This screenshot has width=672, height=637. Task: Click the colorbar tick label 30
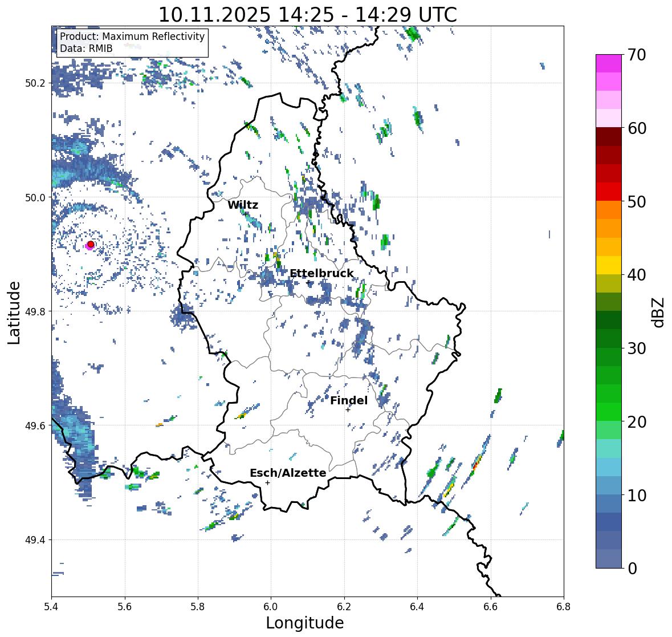(x=637, y=348)
